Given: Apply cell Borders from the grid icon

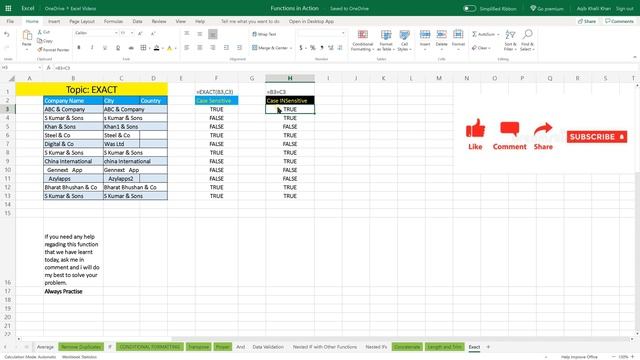Looking at the screenshot, I should click(x=143, y=48).
